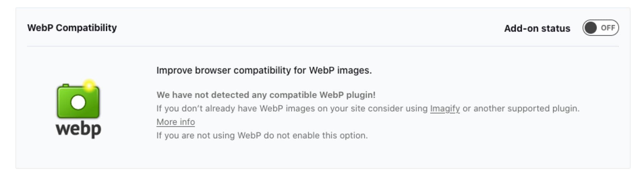
Task: Open the More info link
Action: [176, 122]
